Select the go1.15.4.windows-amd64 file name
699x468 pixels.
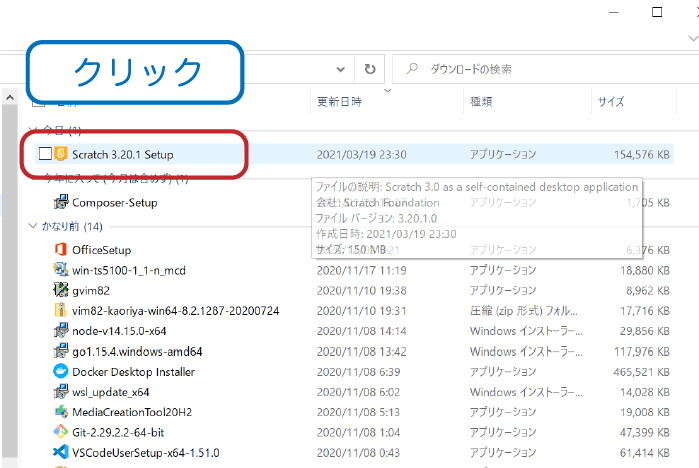coord(137,352)
